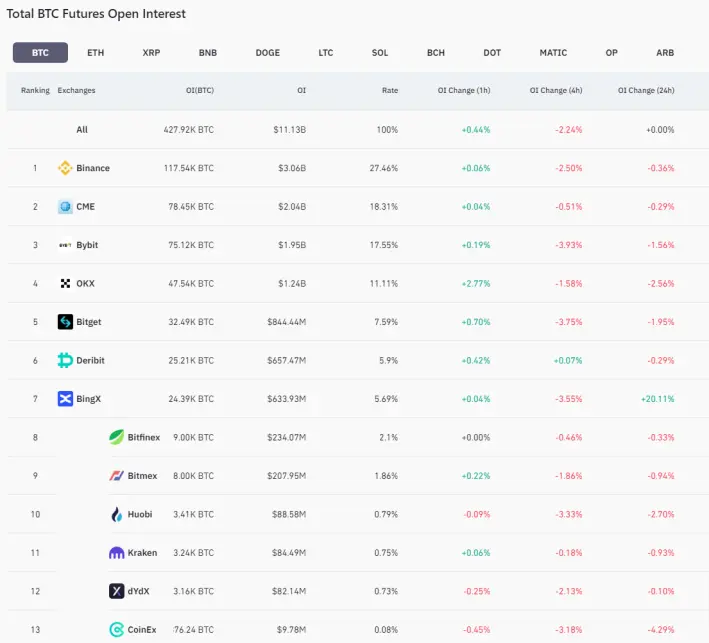
Task: Sort by OI Change (4h) header
Action: click(x=556, y=90)
